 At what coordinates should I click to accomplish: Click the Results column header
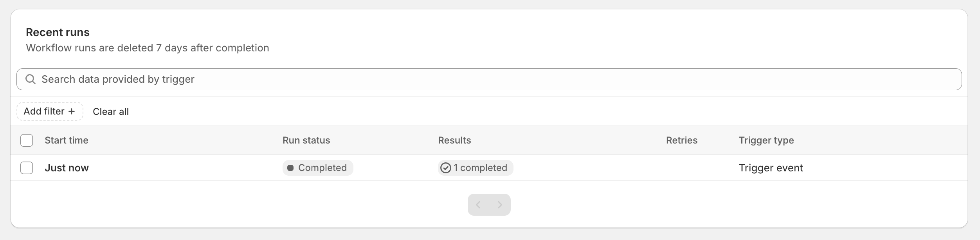click(454, 140)
